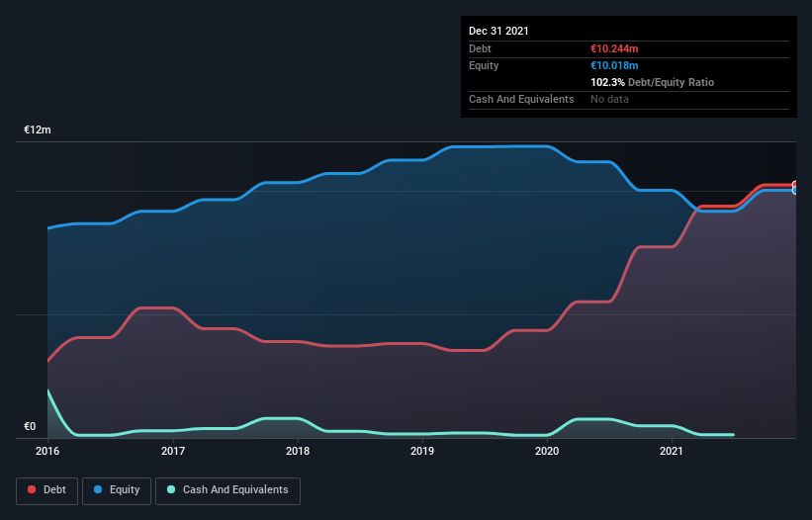Click the Equity label in tooltip
This screenshot has height=520, width=812.
484,65
